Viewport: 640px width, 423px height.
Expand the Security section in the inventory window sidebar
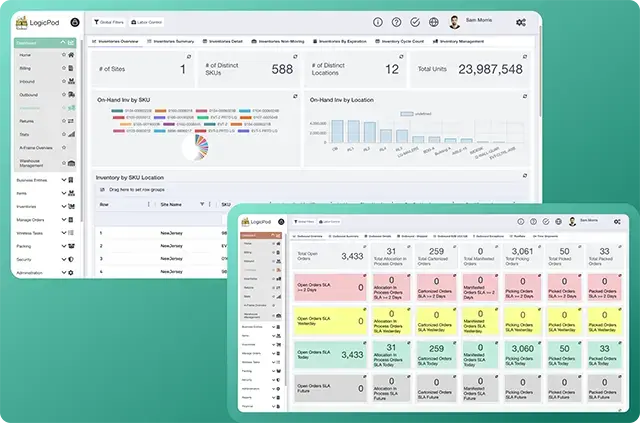[x=64, y=259]
